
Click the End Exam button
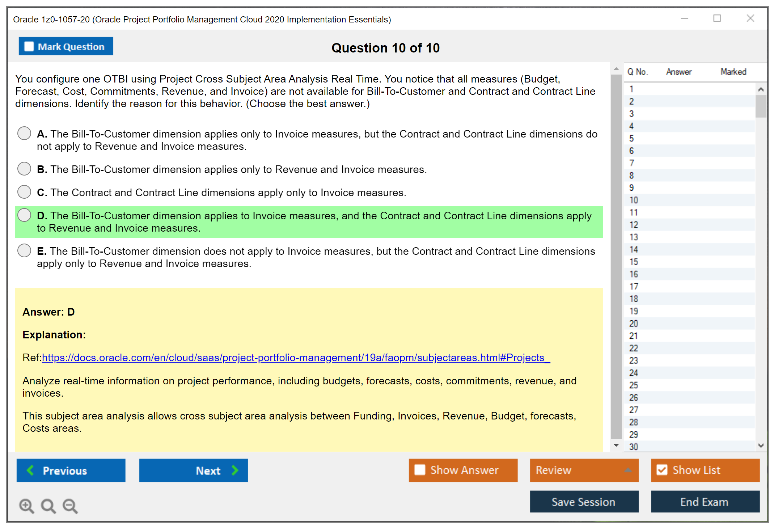705,502
